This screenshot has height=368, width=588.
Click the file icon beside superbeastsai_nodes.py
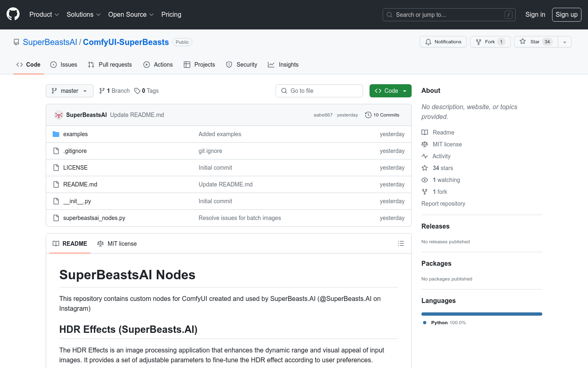pos(56,218)
